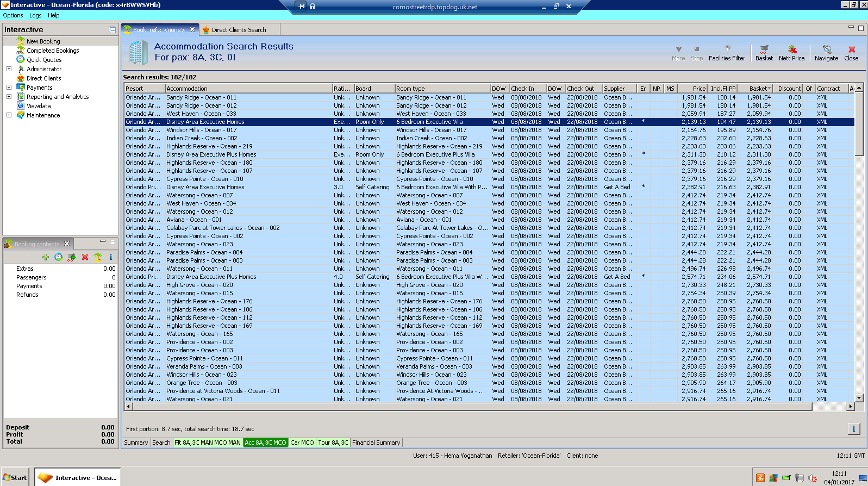Close the Book. ref. tab

pyautogui.click(x=192, y=29)
